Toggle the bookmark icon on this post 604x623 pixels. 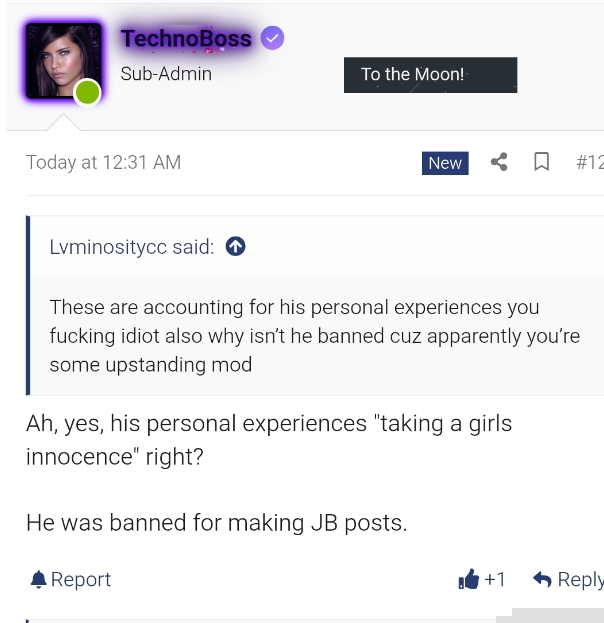point(541,162)
